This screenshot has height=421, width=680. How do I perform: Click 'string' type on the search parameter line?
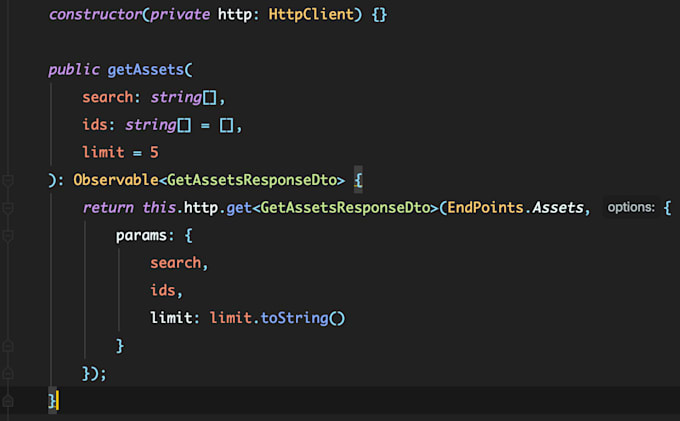[176, 97]
